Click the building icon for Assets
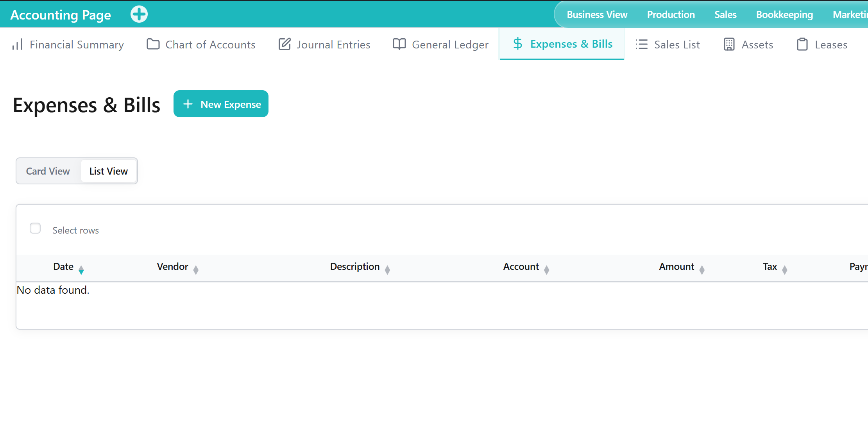The height and width of the screenshot is (423, 868). [x=729, y=44]
